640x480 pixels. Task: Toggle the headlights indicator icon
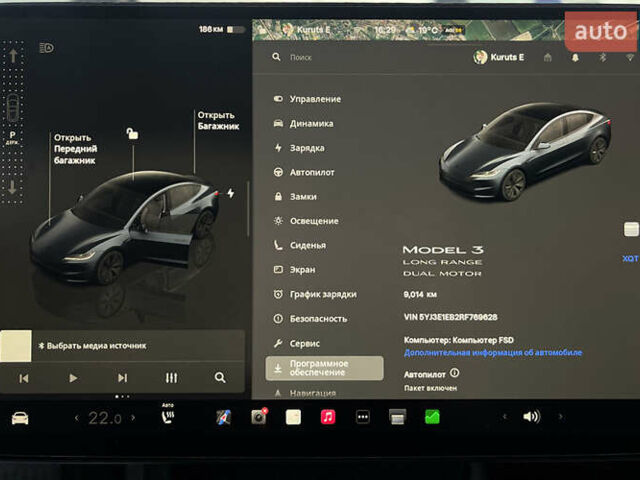point(46,47)
